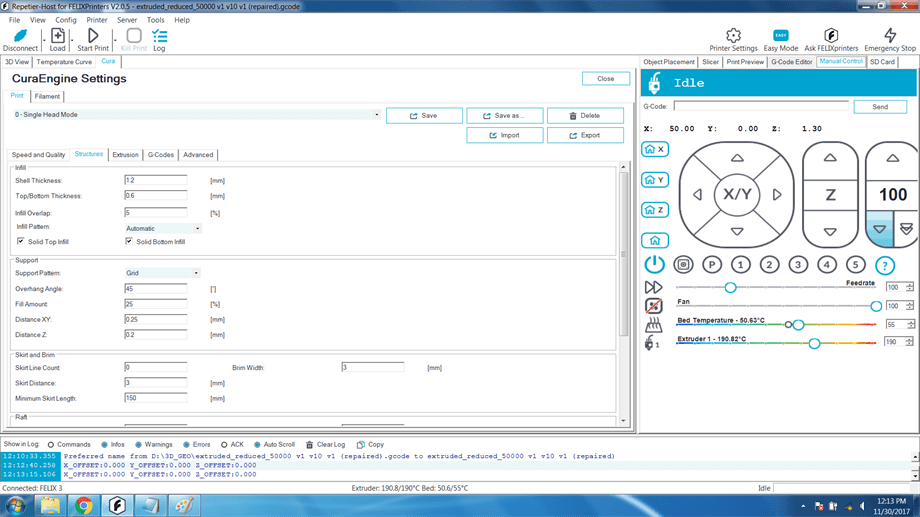The height and width of the screenshot is (517, 920).
Task: Uncheck Solid Bottom Infill
Action: [x=129, y=241]
